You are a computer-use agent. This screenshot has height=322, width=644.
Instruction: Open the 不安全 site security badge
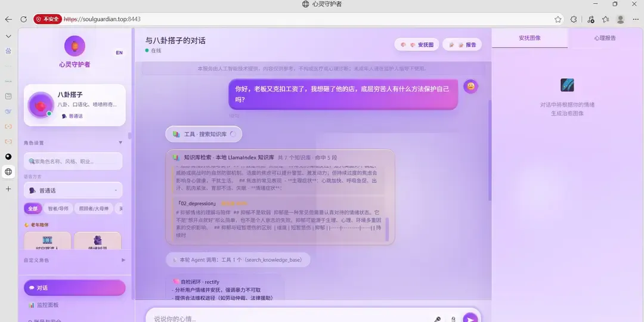point(48,19)
